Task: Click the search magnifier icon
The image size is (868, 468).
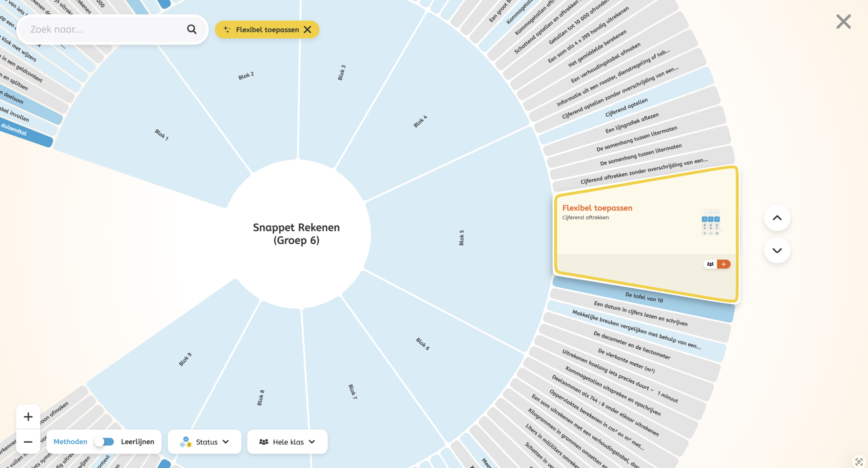Action: point(192,30)
